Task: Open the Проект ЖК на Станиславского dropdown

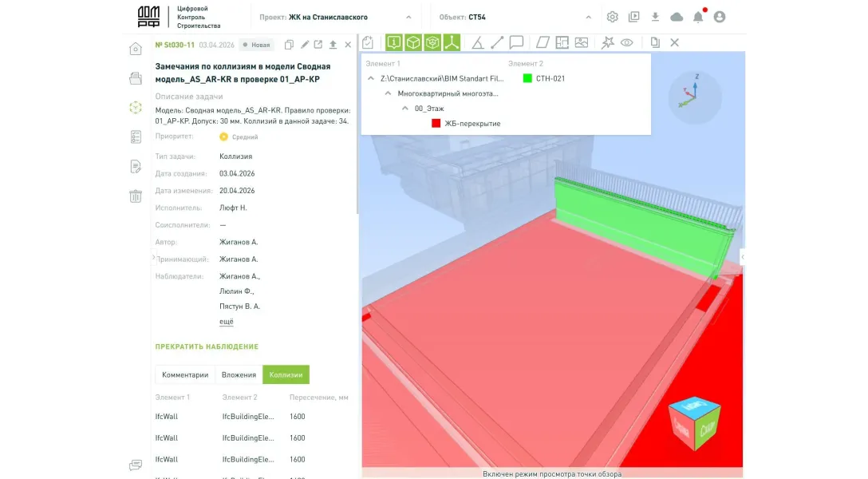Action: (x=335, y=18)
